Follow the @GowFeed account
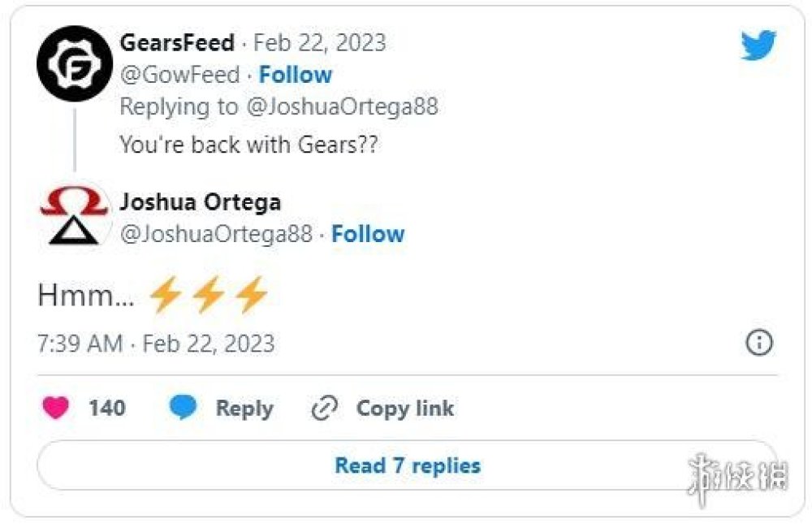Image resolution: width=812 pixels, height=524 pixels. tap(296, 75)
